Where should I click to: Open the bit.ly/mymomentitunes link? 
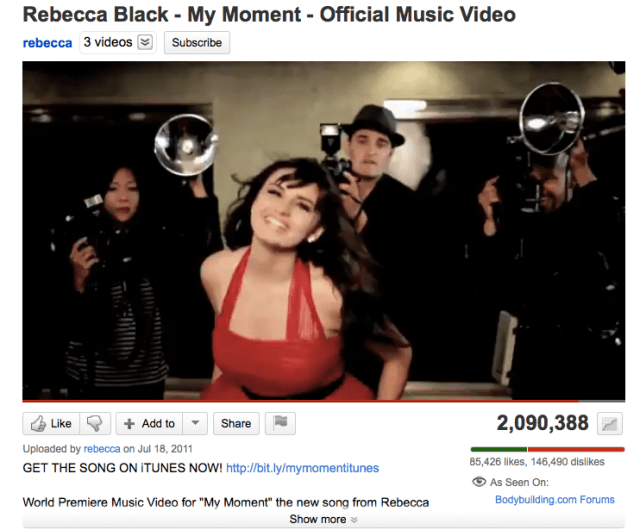tap(302, 468)
